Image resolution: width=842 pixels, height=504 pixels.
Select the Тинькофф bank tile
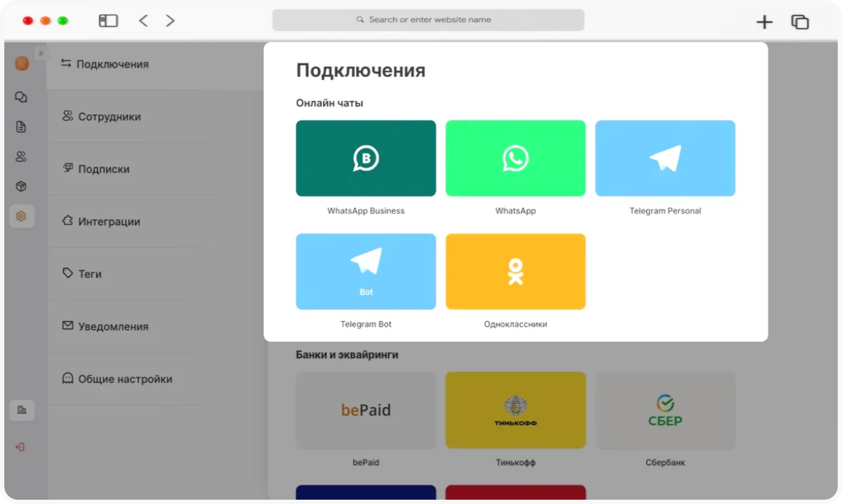[516, 410]
